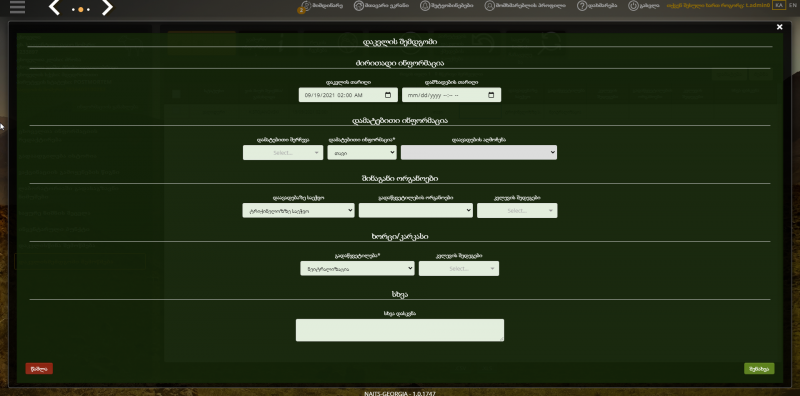Open Select... dropdown in internal organs section

tap(517, 210)
